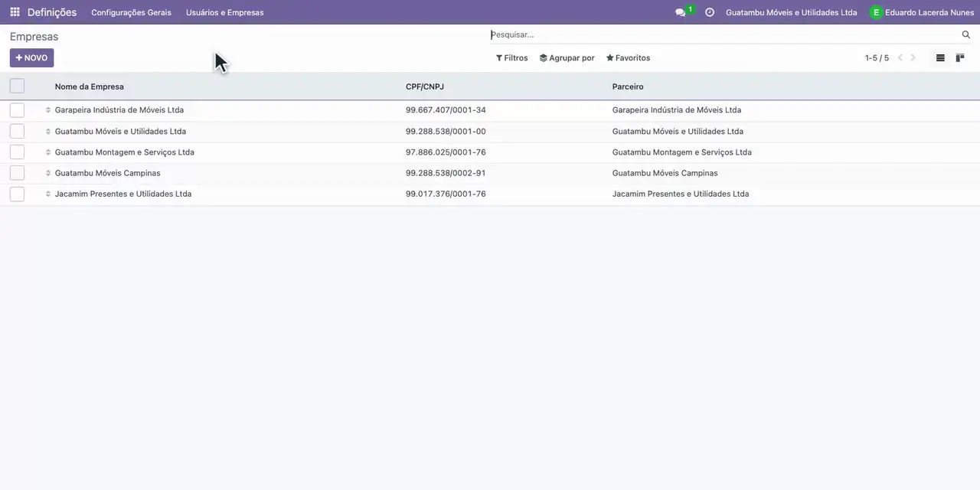Click partner Guatambu Móveis Campinas
This screenshot has width=980, height=490.
click(665, 173)
